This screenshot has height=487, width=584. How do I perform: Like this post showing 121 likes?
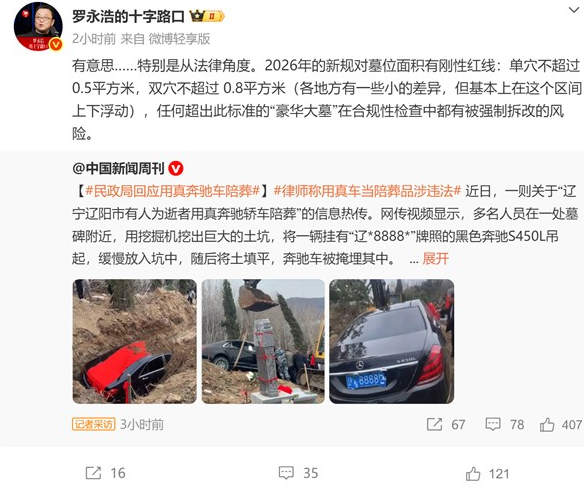[x=487, y=474]
